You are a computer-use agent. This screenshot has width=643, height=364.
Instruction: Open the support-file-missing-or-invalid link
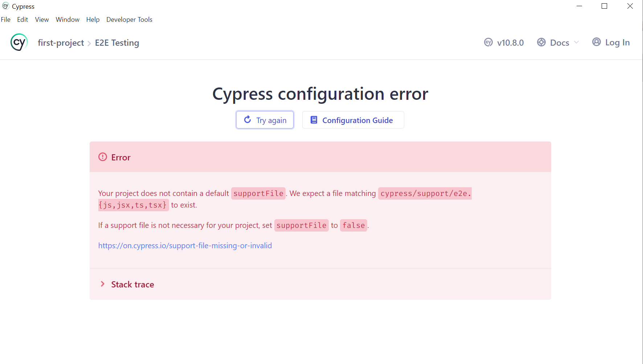pyautogui.click(x=185, y=246)
